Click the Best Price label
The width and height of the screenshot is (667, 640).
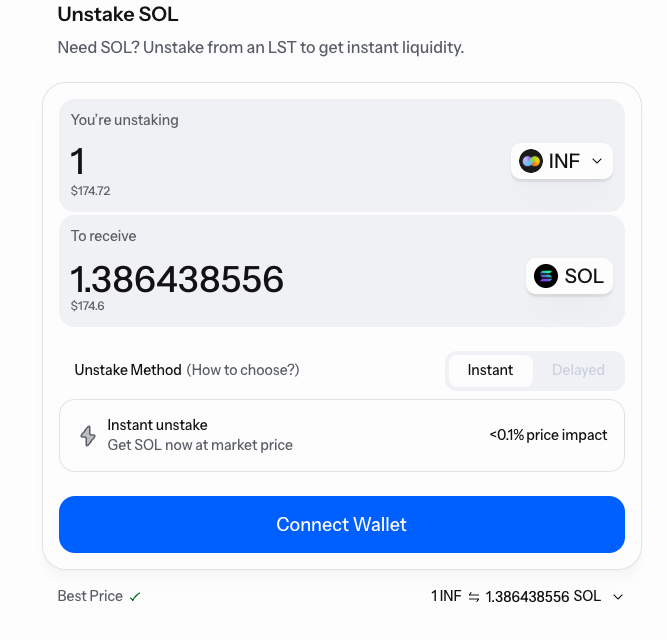click(90, 596)
